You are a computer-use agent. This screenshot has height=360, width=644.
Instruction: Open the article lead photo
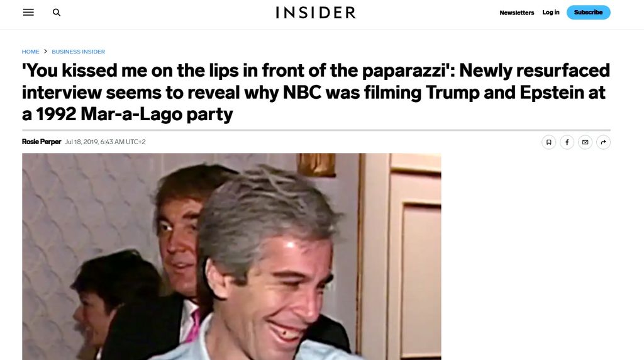[231, 256]
